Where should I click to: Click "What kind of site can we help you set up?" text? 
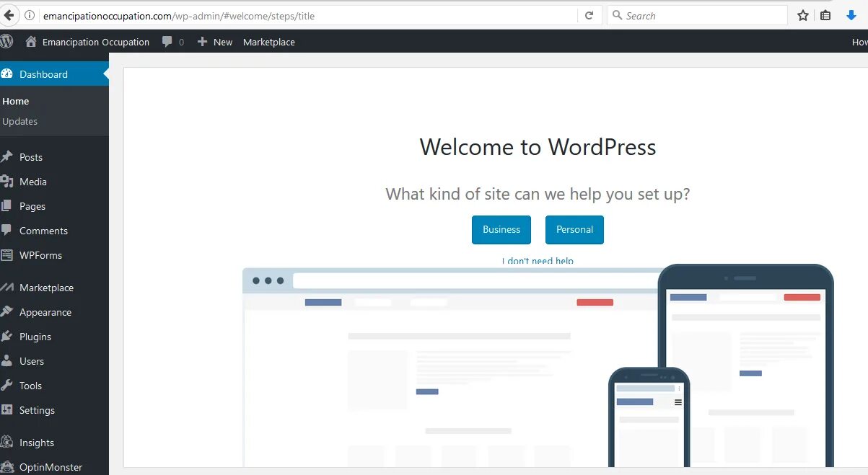[538, 194]
